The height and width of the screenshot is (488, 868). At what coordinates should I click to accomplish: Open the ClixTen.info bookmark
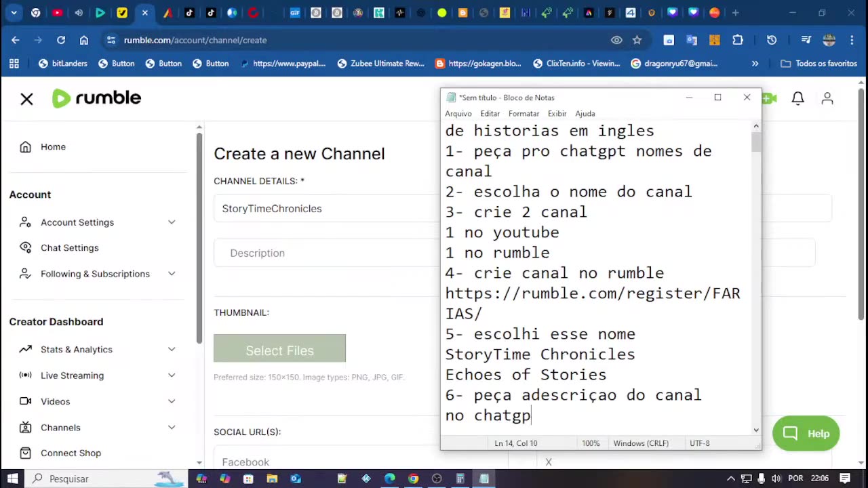tap(576, 64)
